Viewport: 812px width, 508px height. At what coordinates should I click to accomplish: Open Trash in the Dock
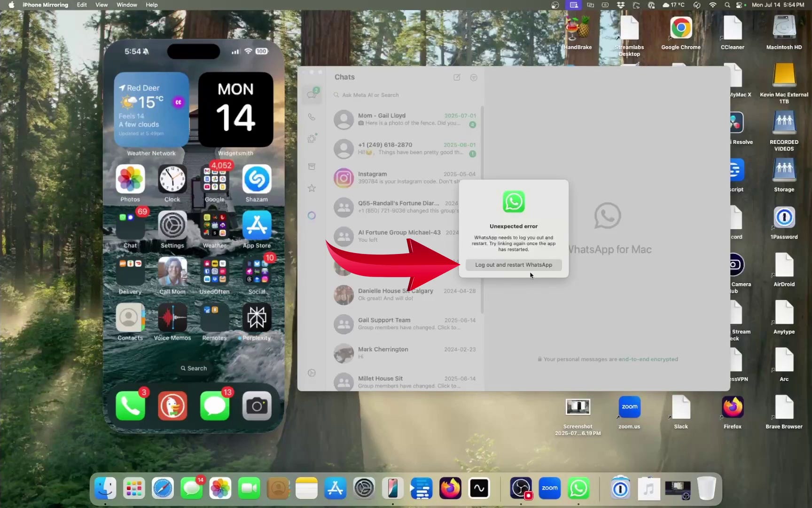706,488
